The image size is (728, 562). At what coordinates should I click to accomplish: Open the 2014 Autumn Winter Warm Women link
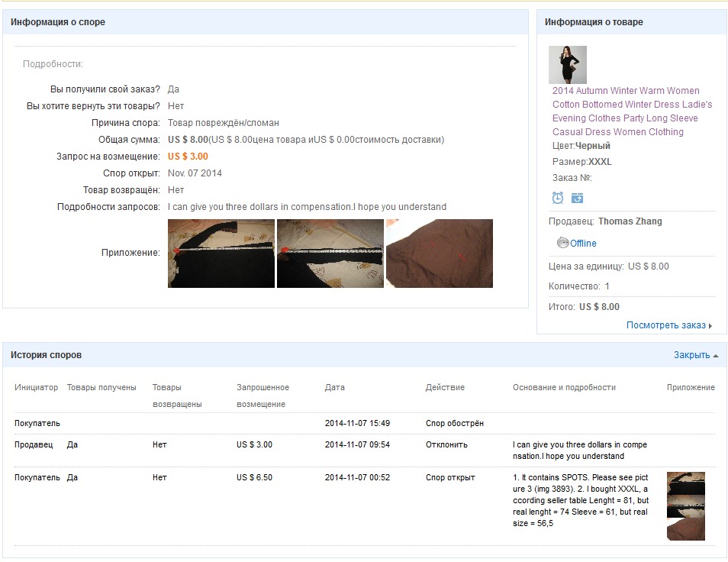coord(632,111)
